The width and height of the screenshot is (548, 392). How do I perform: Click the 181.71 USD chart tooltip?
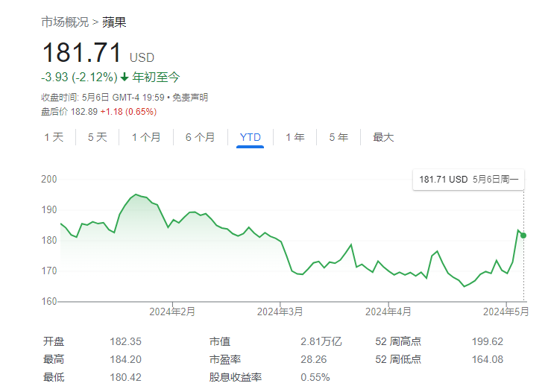469,180
